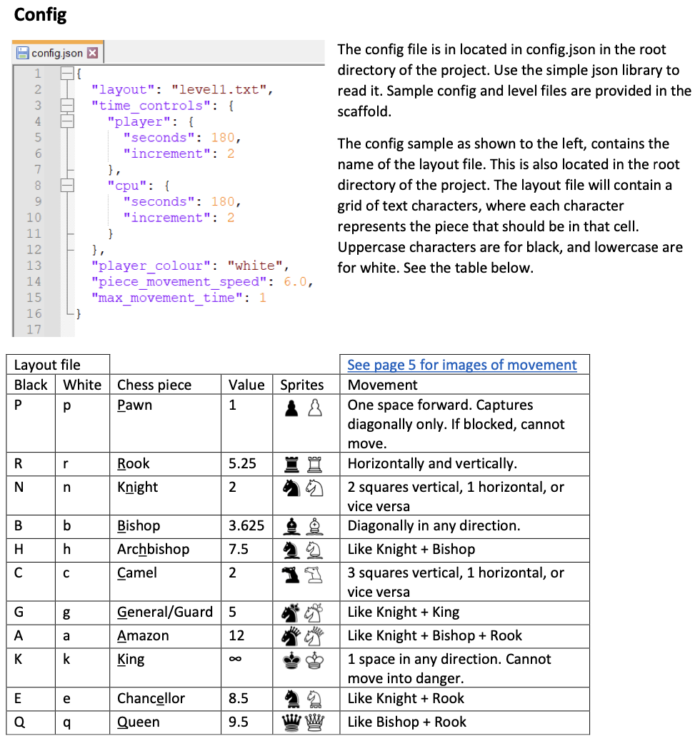Viewport: 700px width, 741px height.
Task: Switch to the config.json editor tab
Action: pos(57,52)
